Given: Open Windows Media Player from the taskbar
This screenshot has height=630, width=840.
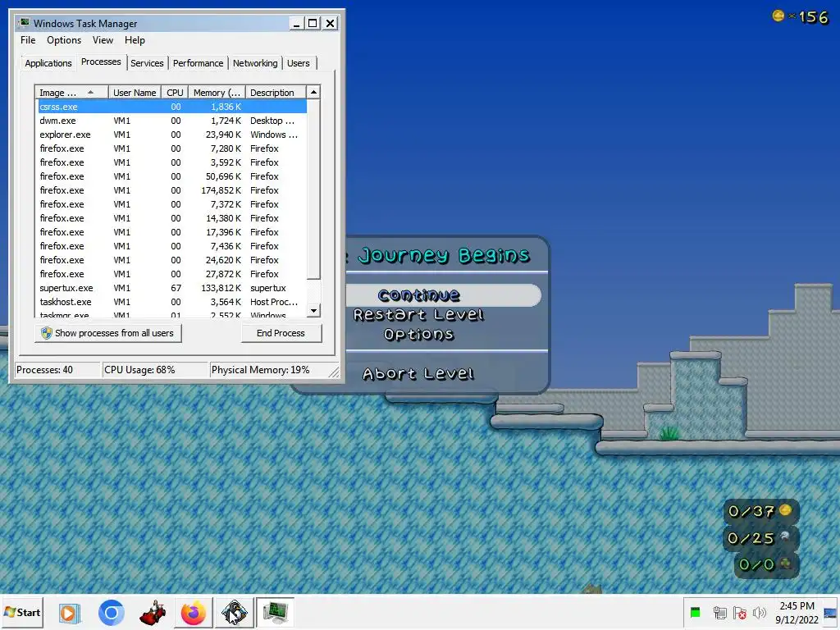Looking at the screenshot, I should click(x=69, y=612).
